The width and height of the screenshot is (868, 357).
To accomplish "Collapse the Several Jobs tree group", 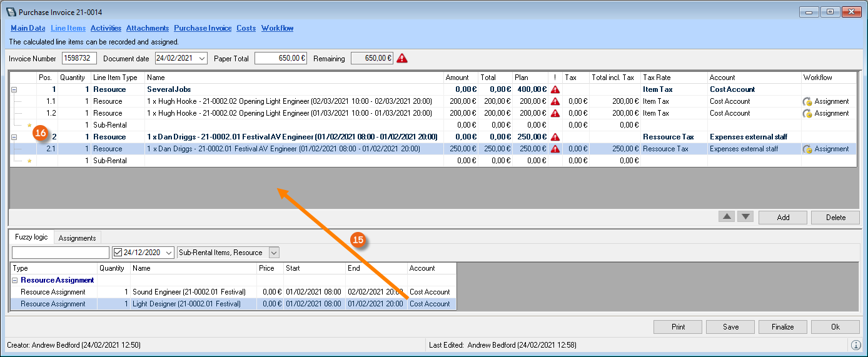I will pos(14,89).
